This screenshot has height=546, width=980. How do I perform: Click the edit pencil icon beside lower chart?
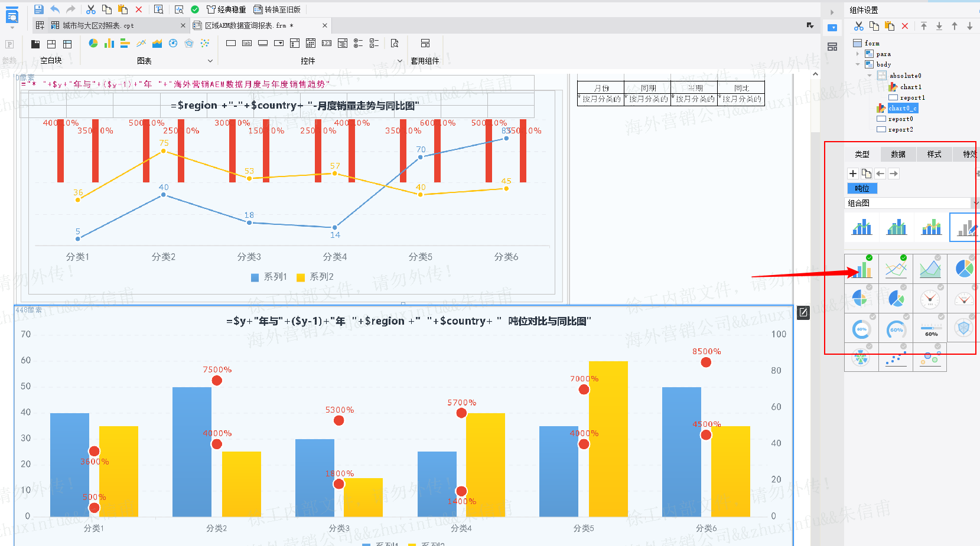(803, 313)
